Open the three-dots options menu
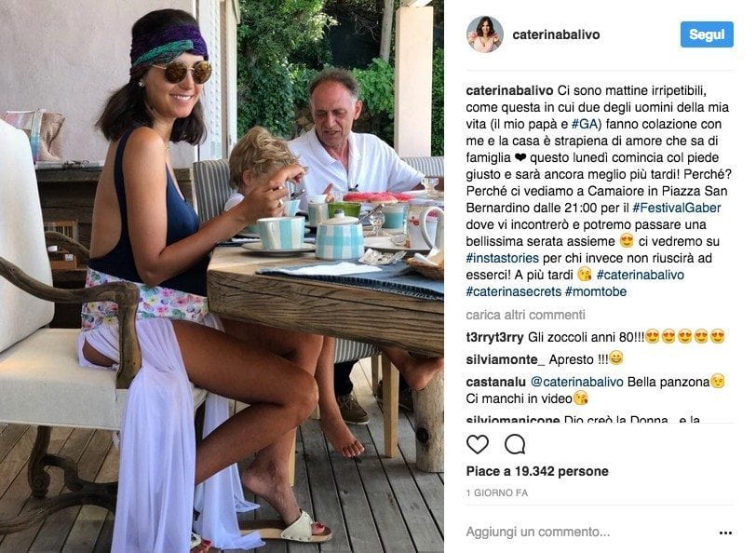Image resolution: width=756 pixels, height=553 pixels. (x=725, y=533)
